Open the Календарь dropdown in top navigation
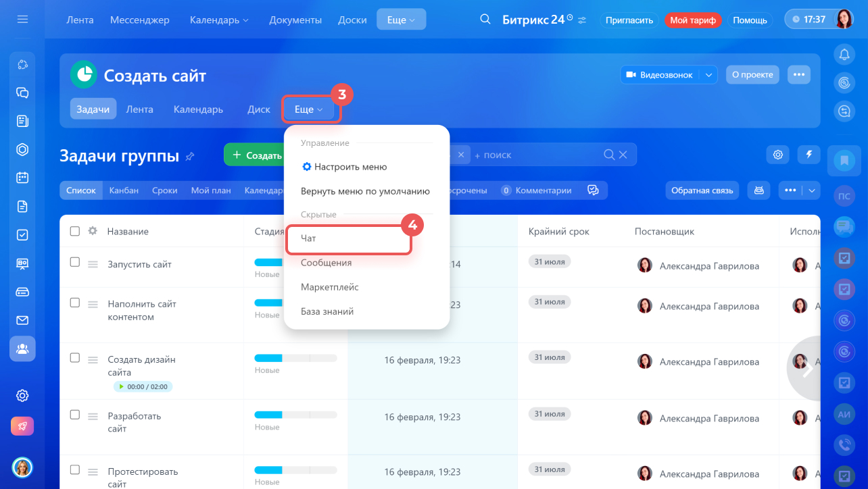This screenshot has height=489, width=868. 219,20
